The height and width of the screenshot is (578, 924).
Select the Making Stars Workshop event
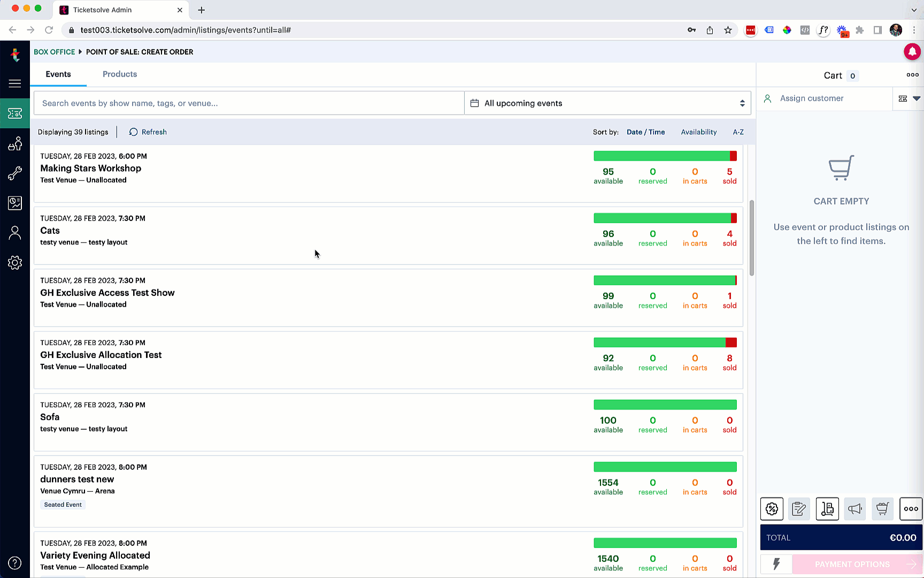tap(388, 174)
